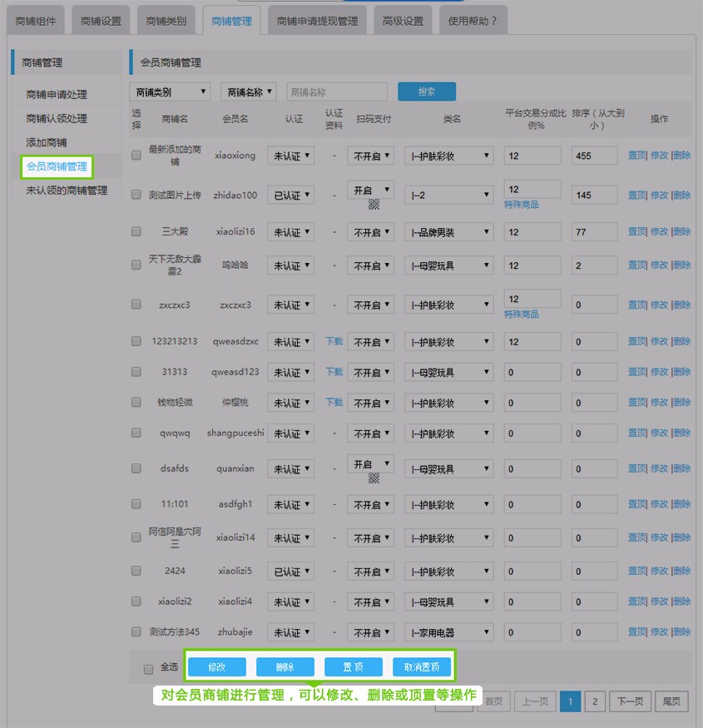Image resolution: width=703 pixels, height=728 pixels.
Task: Toggle the 全选 checkbox
Action: pos(148,669)
